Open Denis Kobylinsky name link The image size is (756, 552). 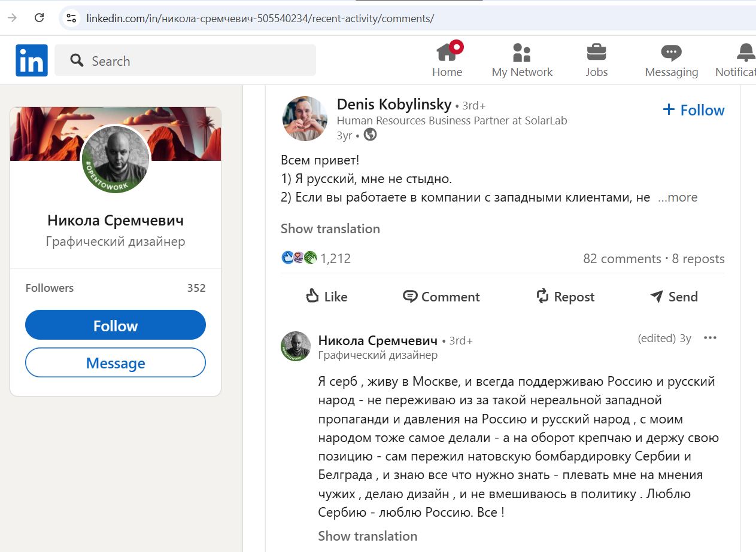pos(394,105)
